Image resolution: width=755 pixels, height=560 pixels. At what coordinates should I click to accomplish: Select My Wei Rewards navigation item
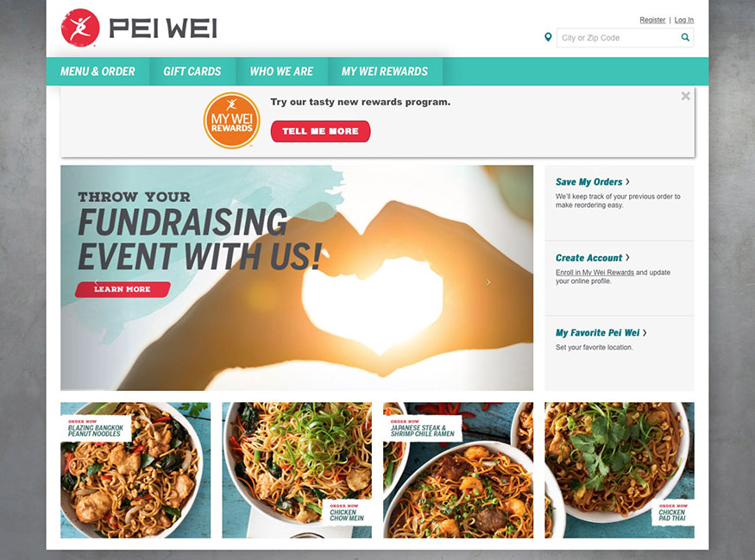[x=385, y=72]
